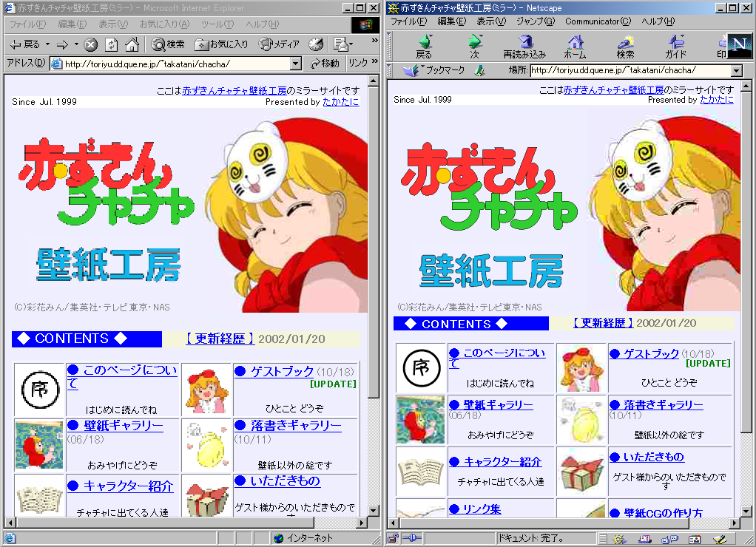Viewport: 756px width, 547px height.
Task: Open ヘルプ(H) menu in Netscape
Action: (658, 21)
